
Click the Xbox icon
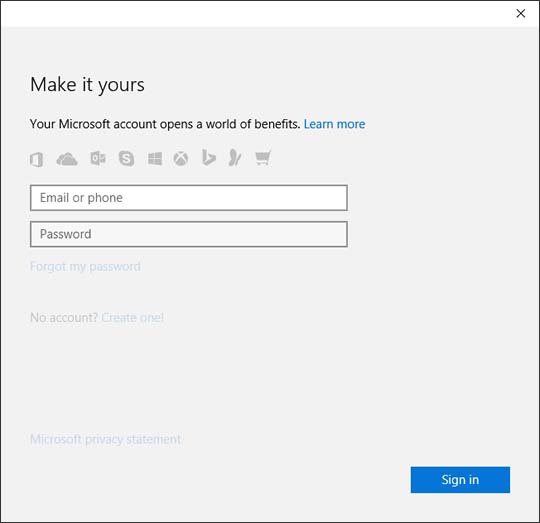pos(181,159)
